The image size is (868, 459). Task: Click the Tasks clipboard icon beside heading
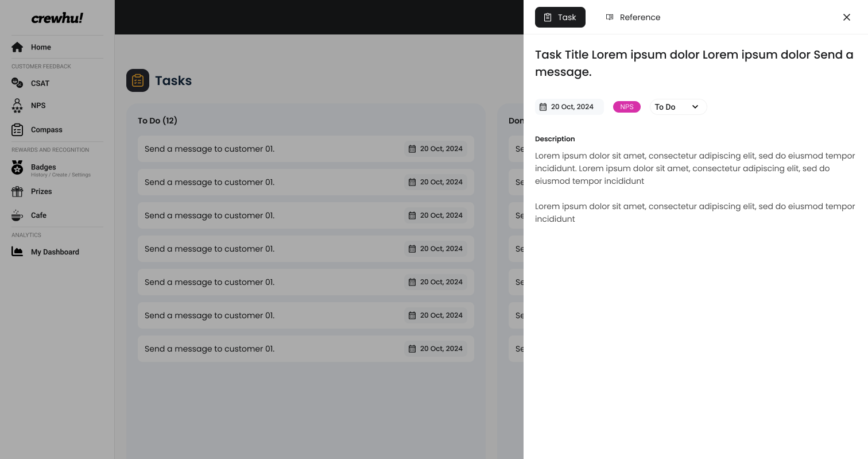138,80
